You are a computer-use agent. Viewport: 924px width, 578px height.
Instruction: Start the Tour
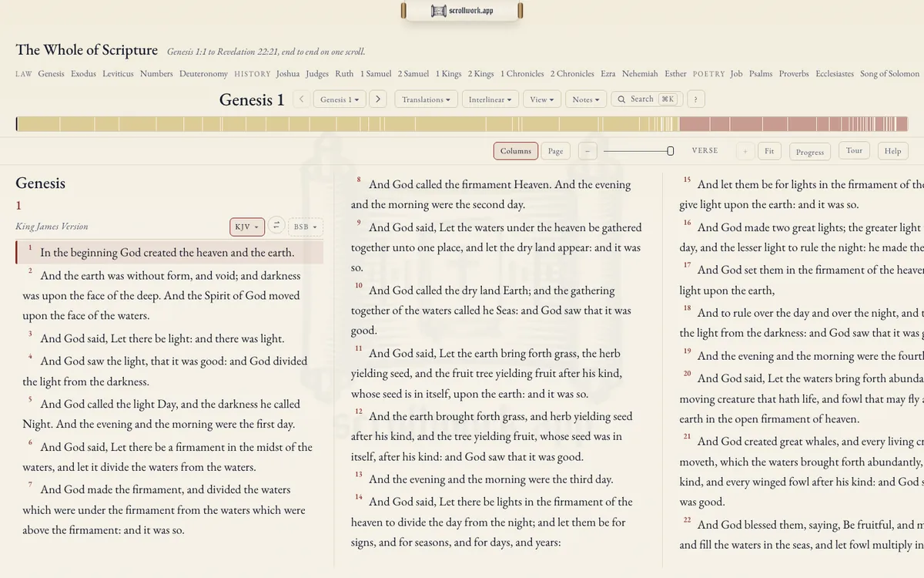pos(854,150)
